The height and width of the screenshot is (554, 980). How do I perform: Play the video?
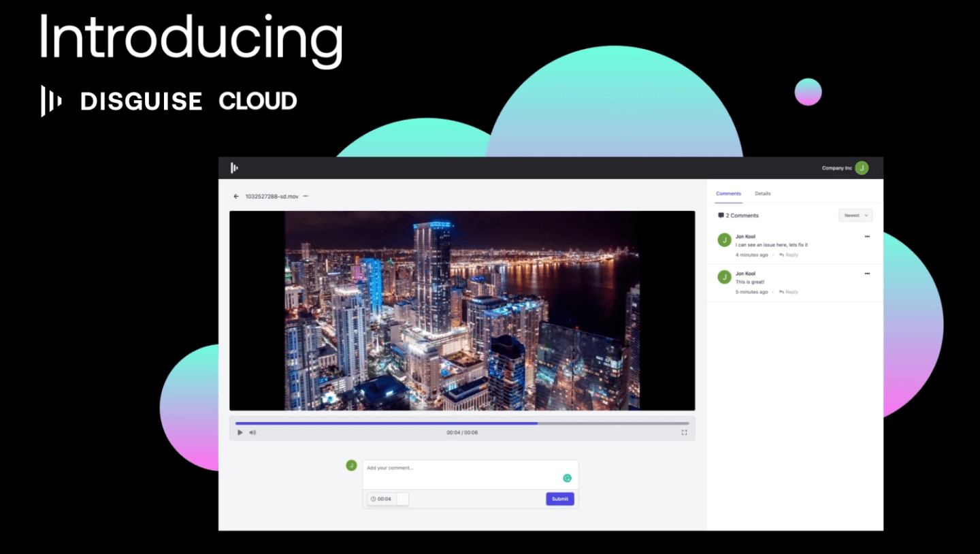[240, 432]
